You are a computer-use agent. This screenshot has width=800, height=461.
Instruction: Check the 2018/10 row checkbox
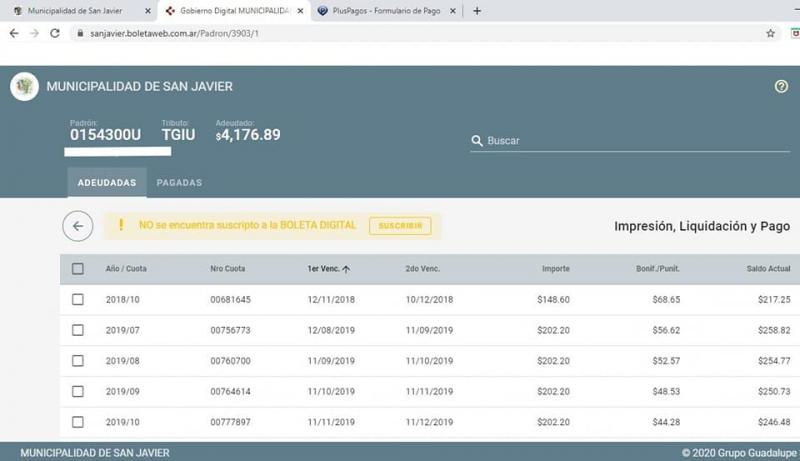tap(78, 299)
